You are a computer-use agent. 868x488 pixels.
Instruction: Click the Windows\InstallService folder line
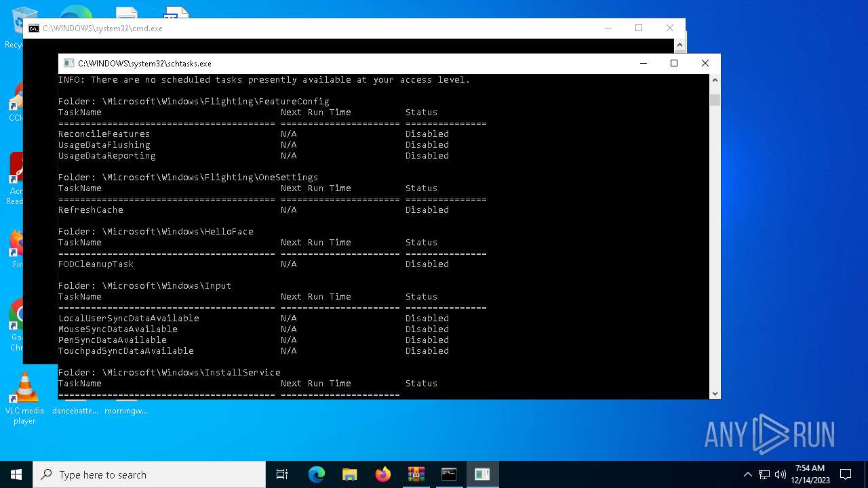170,373
